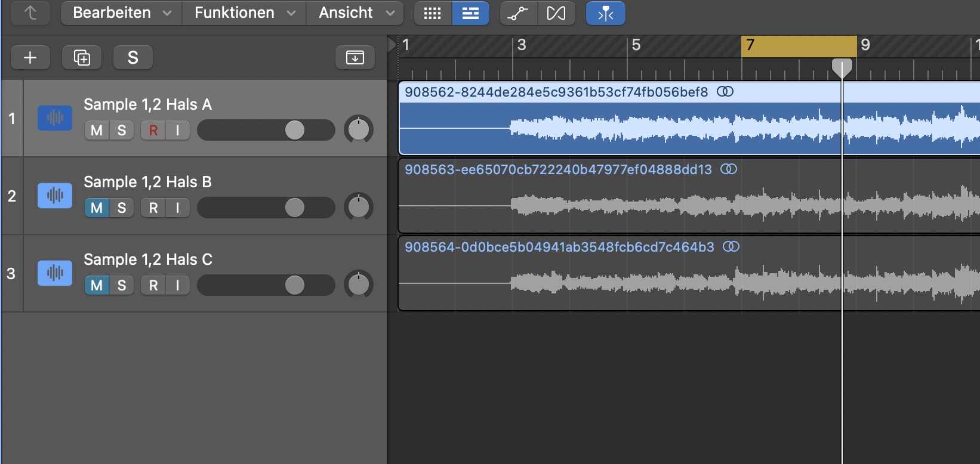
Task: Enable input monitoring on Hals B track
Action: pyautogui.click(x=177, y=208)
